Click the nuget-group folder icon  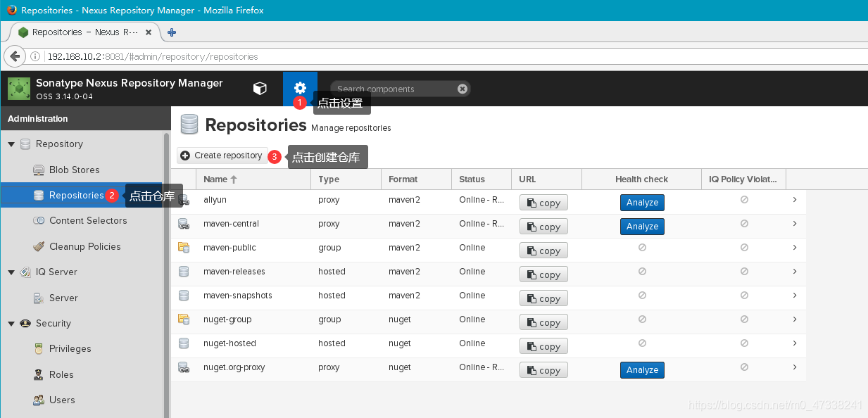(184, 319)
